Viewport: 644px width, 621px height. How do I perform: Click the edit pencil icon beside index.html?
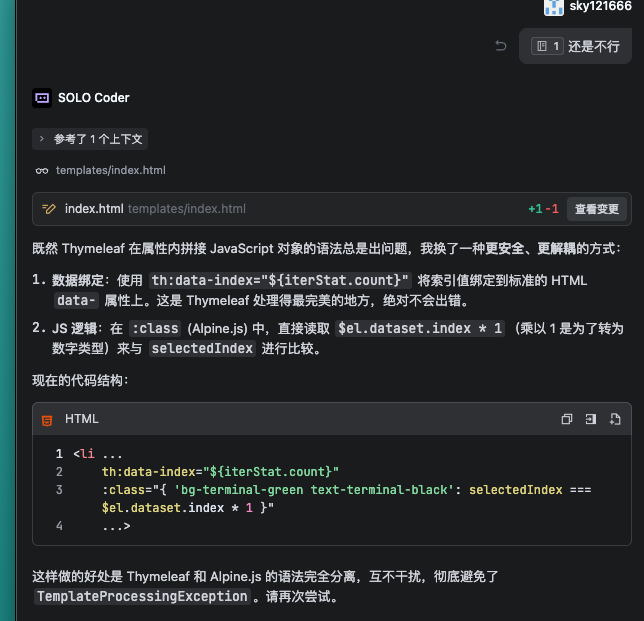click(48, 209)
